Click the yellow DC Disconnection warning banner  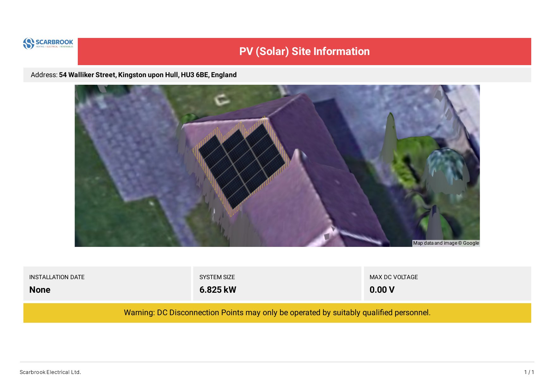coord(277,313)
